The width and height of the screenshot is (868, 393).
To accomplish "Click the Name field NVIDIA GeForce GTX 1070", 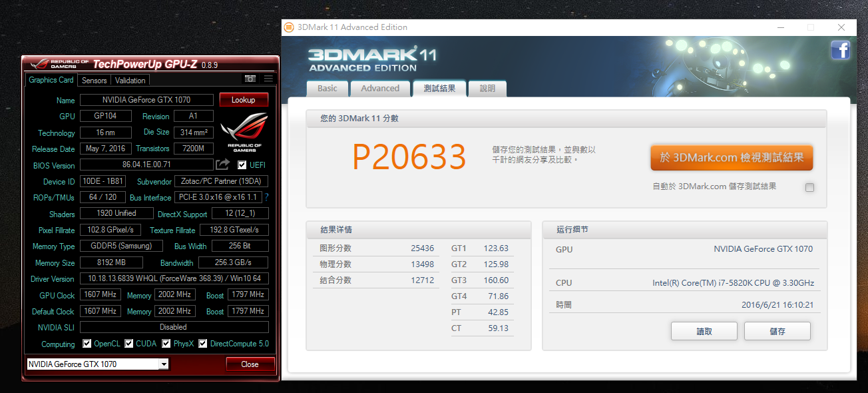I will point(146,100).
